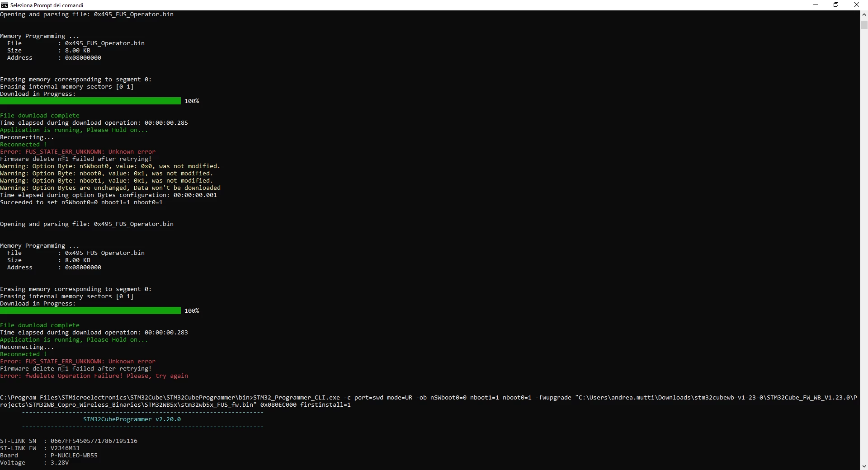Click 'Warning: Option Byte: nboot0' line
Screen dimensions: 868x470
coord(107,174)
